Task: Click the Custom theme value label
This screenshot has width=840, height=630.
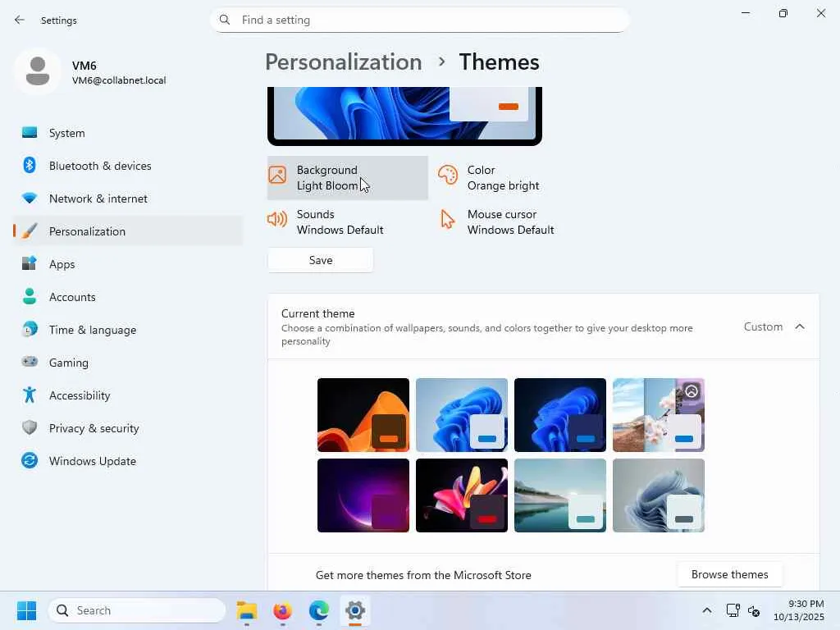Action: pyautogui.click(x=763, y=326)
